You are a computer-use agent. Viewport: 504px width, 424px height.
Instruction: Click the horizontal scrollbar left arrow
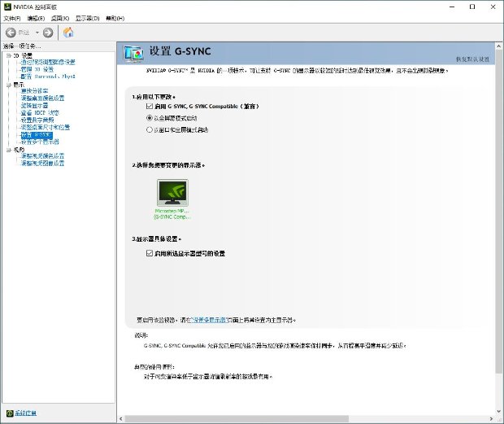(x=121, y=419)
